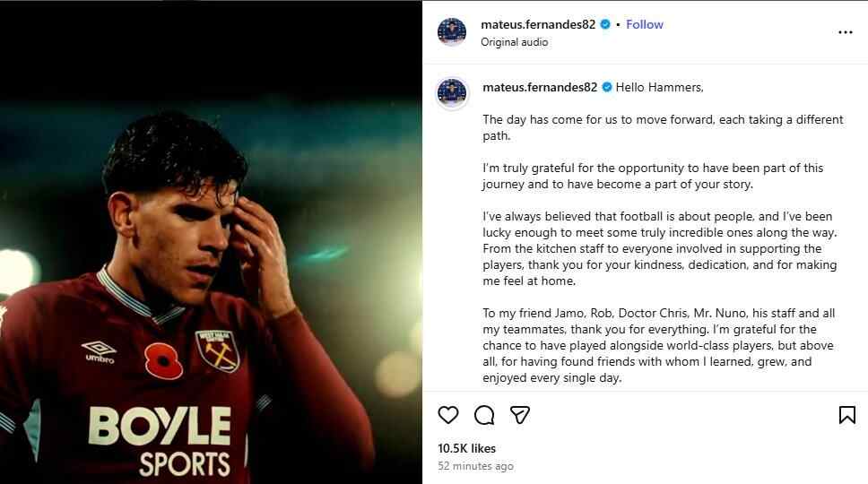Image resolution: width=868 pixels, height=484 pixels.
Task: Like the post with the heart icon
Action: click(x=447, y=415)
